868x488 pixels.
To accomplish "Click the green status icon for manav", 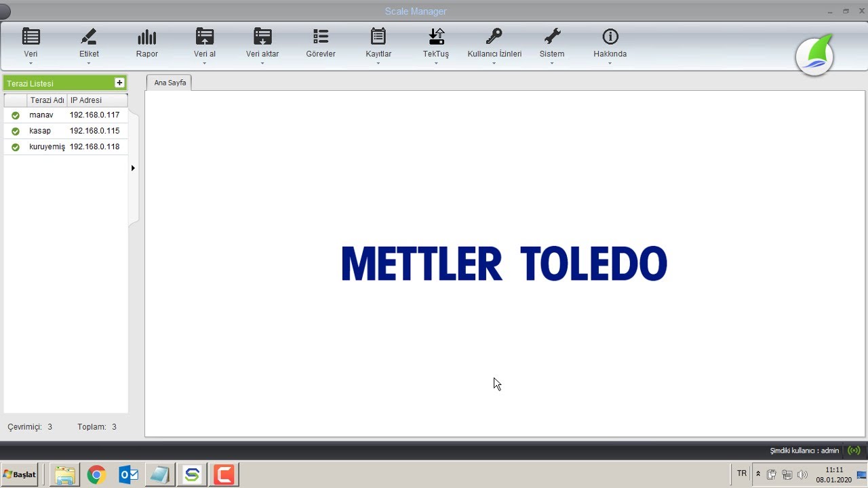I will 16,115.
